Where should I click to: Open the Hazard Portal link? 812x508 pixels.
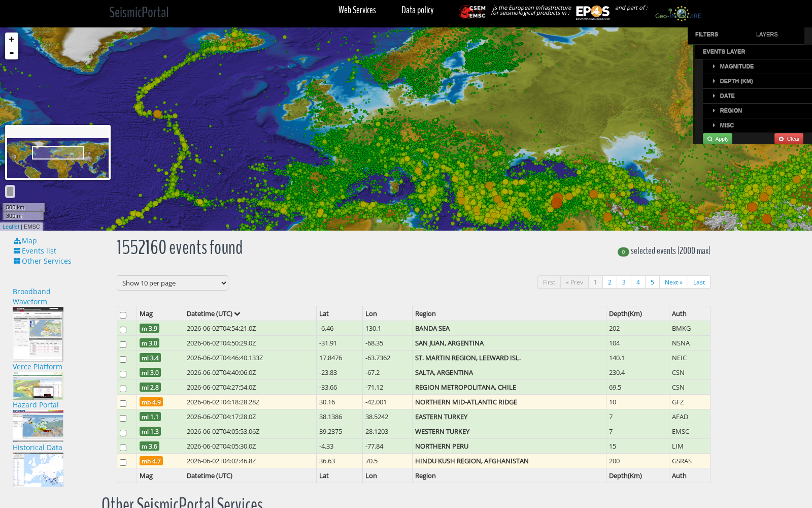36,405
